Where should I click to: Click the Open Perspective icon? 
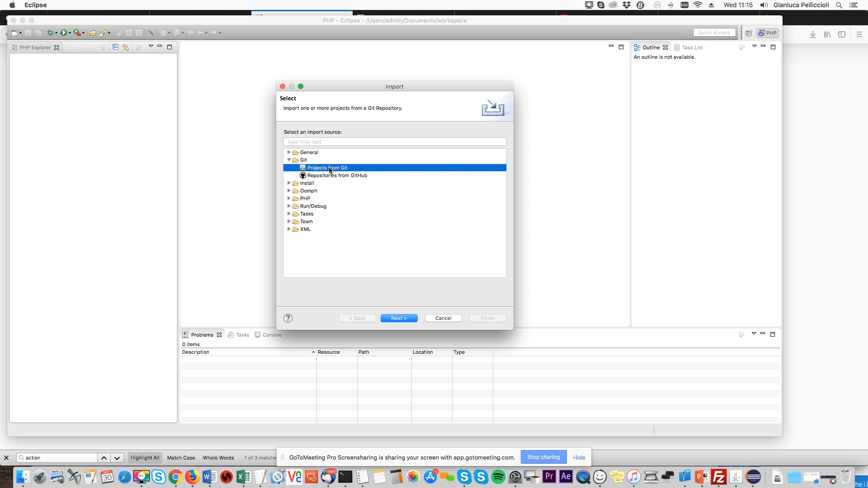(749, 33)
